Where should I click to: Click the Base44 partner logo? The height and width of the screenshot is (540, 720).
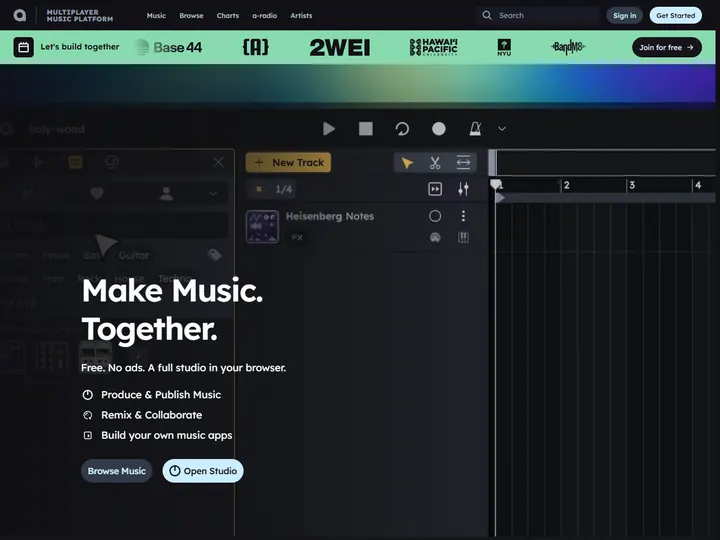pyautogui.click(x=169, y=47)
